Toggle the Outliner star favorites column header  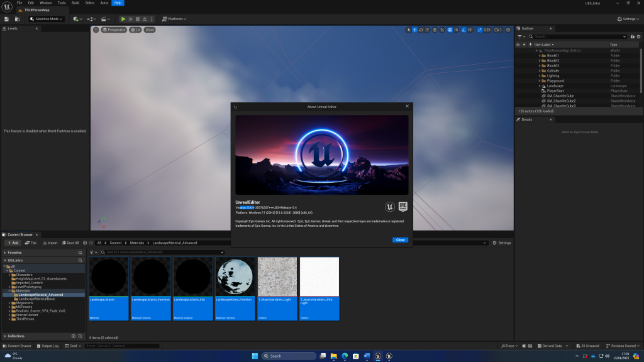tap(524, 45)
